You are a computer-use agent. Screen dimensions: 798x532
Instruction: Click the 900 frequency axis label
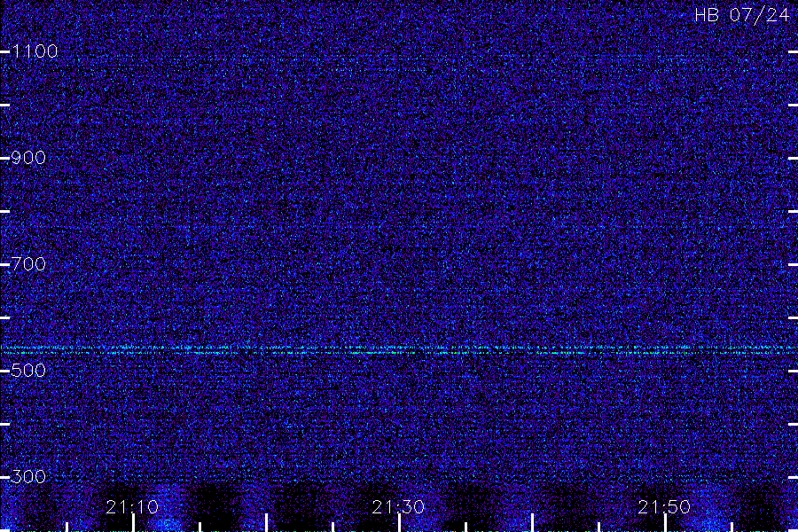point(28,158)
